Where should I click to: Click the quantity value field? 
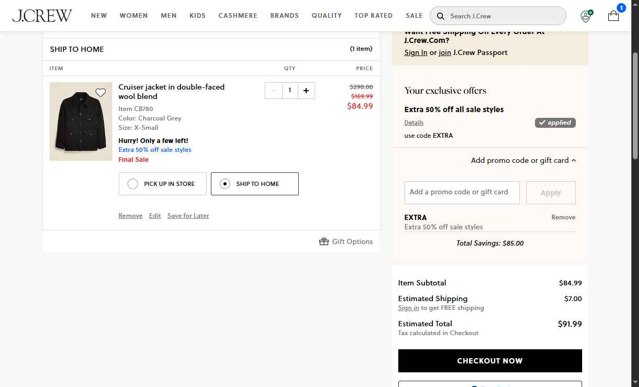tap(290, 90)
